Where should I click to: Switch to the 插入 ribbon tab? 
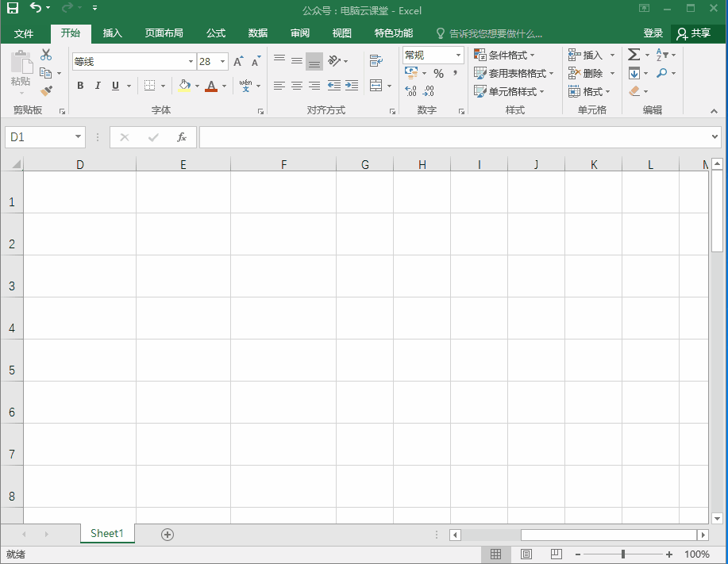(113, 33)
